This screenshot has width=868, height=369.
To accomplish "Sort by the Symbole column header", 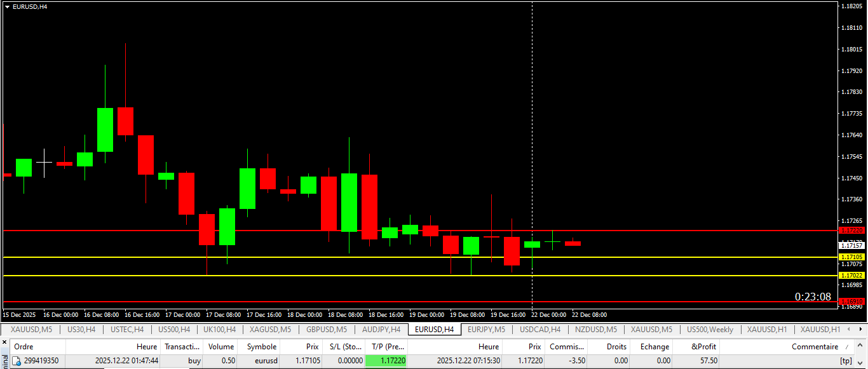I will click(x=259, y=347).
